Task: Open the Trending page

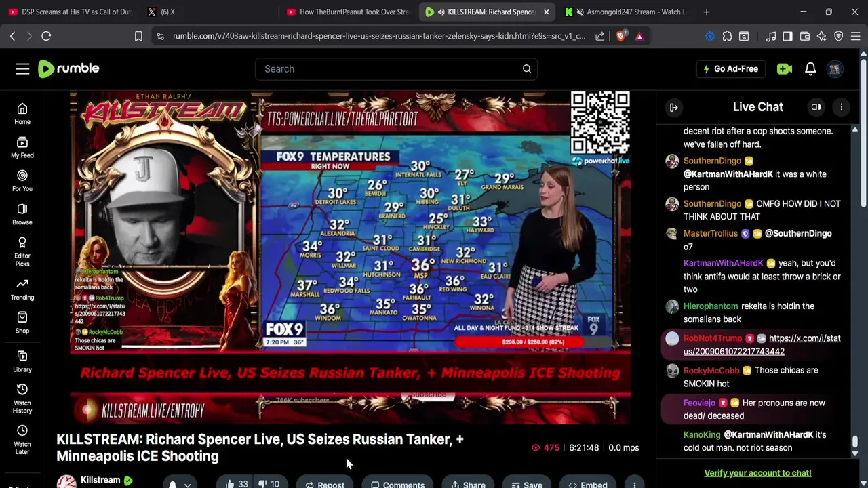Action: (x=22, y=289)
